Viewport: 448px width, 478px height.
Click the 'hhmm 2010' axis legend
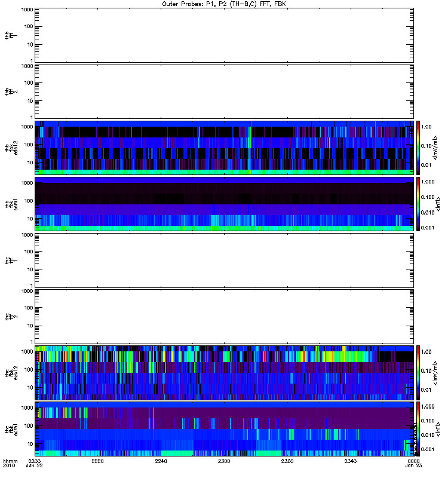[10, 464]
